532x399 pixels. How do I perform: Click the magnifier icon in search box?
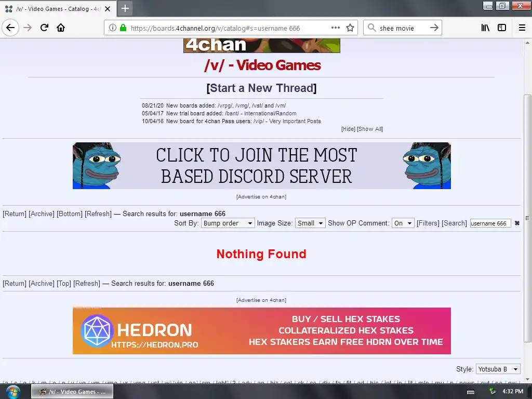[372, 28]
